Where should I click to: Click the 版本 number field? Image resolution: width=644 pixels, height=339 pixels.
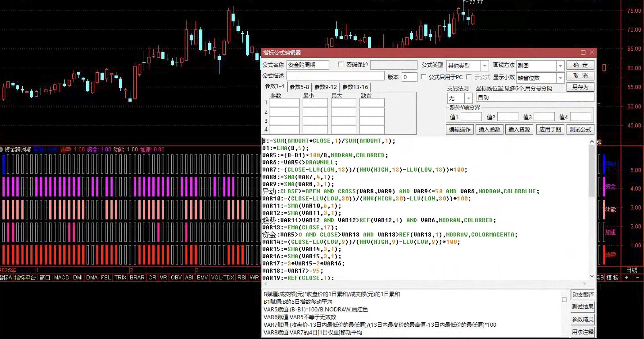[x=409, y=77]
